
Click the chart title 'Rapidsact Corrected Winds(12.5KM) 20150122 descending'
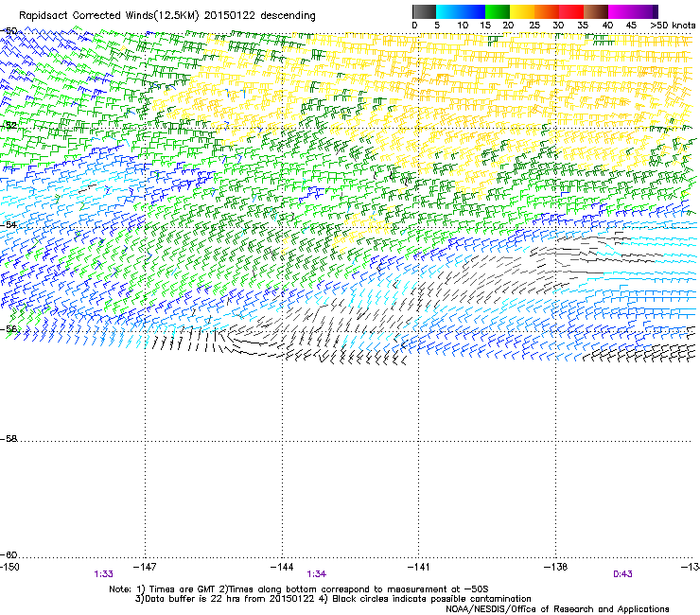[x=167, y=16]
